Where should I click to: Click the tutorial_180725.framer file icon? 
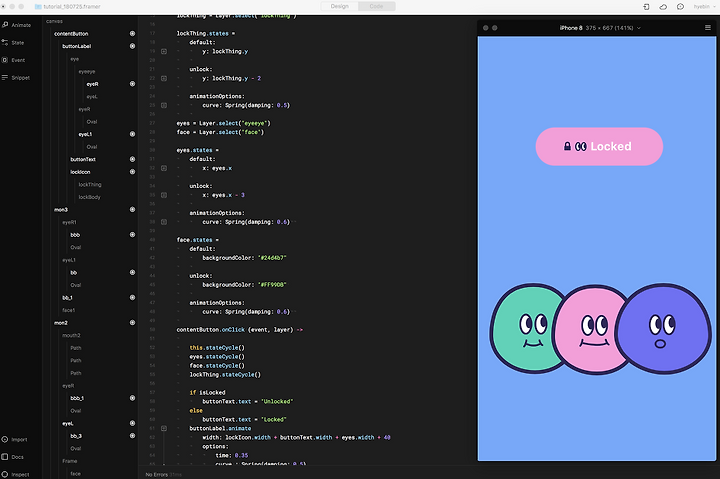[x=38, y=6]
